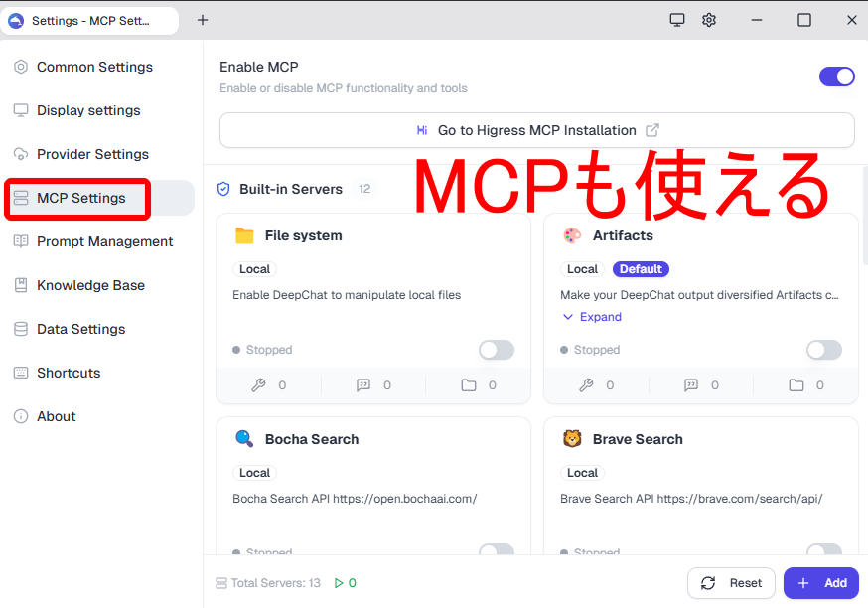This screenshot has width=868, height=608.
Task: Click the Local tag on Brave Search
Action: tap(582, 473)
